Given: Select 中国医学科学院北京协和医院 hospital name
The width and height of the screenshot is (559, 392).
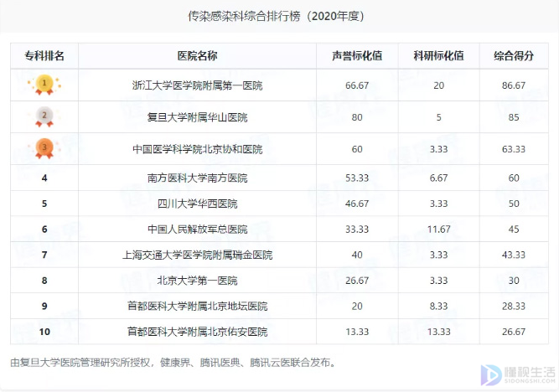Looking at the screenshot, I should (x=197, y=149).
